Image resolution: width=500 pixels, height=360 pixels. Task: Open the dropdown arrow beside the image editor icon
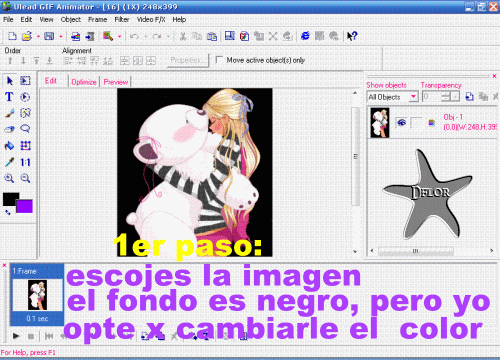[119, 36]
